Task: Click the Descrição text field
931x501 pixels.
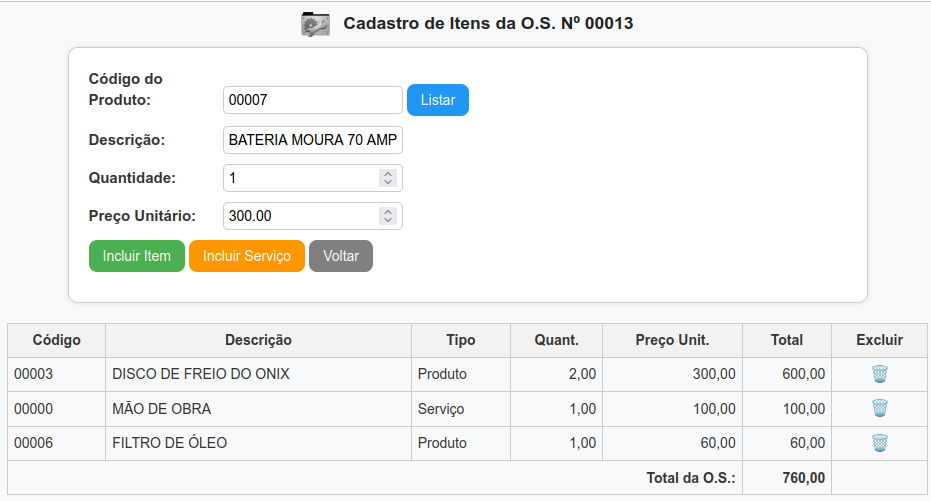Action: click(312, 140)
